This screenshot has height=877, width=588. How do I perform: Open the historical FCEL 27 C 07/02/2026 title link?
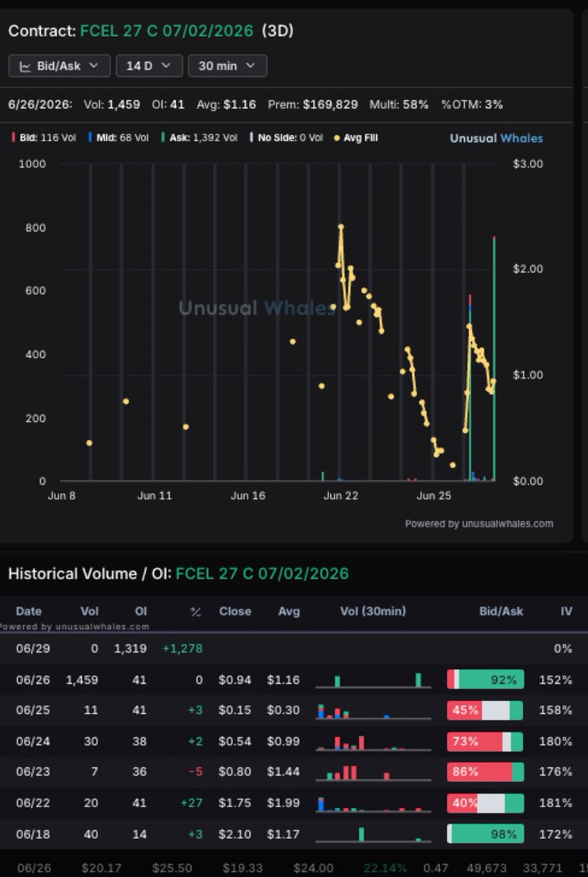click(x=262, y=574)
